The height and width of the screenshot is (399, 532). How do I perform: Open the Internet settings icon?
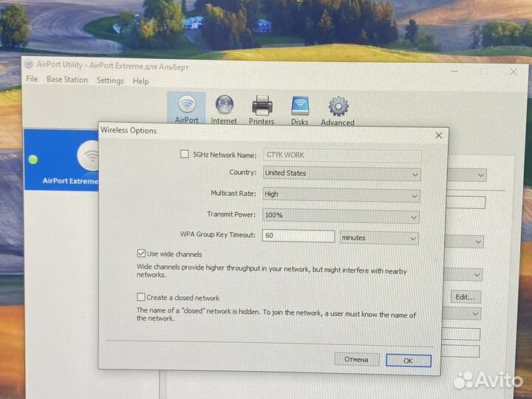point(224,109)
